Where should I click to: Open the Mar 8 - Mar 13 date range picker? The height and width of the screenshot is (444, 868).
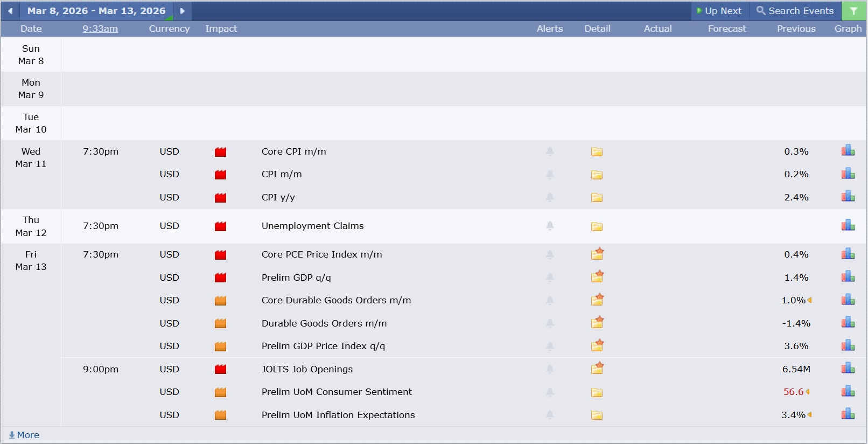(96, 11)
